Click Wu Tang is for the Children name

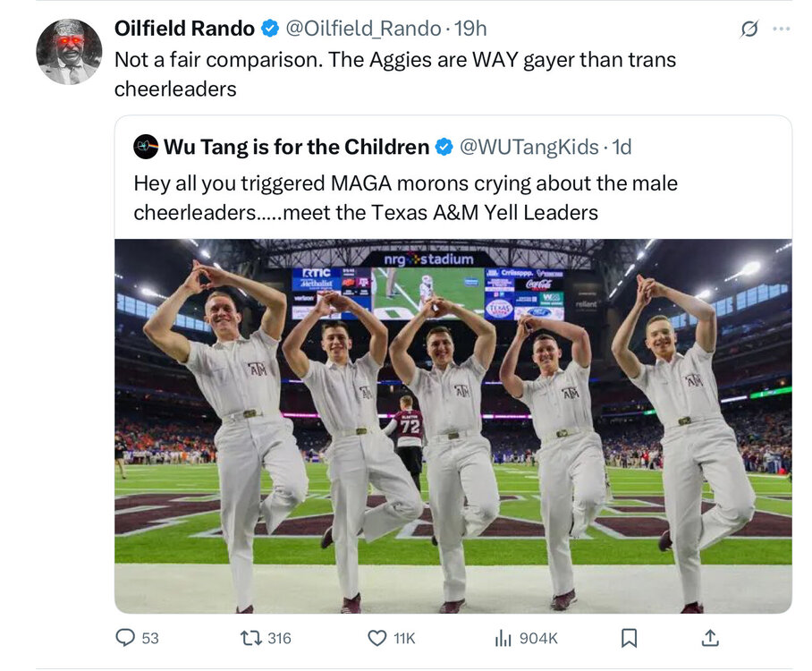point(296,147)
